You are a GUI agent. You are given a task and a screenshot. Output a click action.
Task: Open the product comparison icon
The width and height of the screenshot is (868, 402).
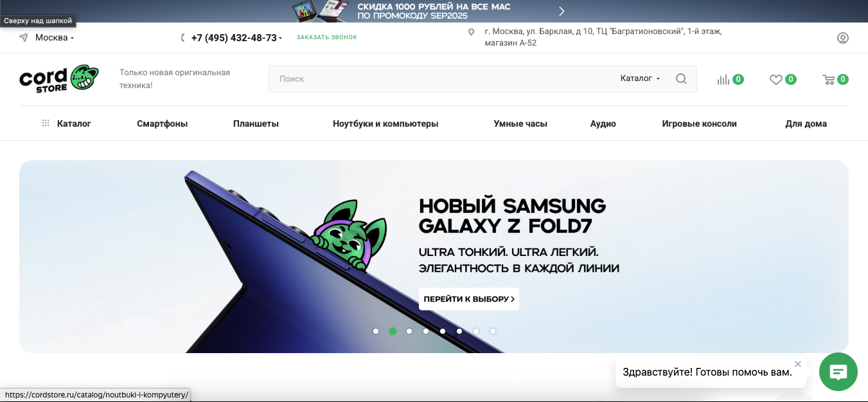723,80
